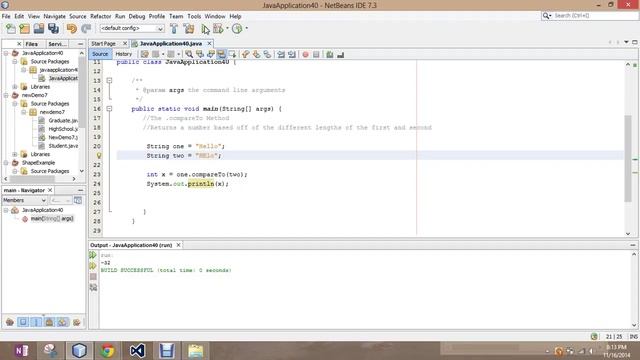This screenshot has height=360, width=640.
Task: Toggle Show Fields filter in Navigator
Action: pos(23,322)
